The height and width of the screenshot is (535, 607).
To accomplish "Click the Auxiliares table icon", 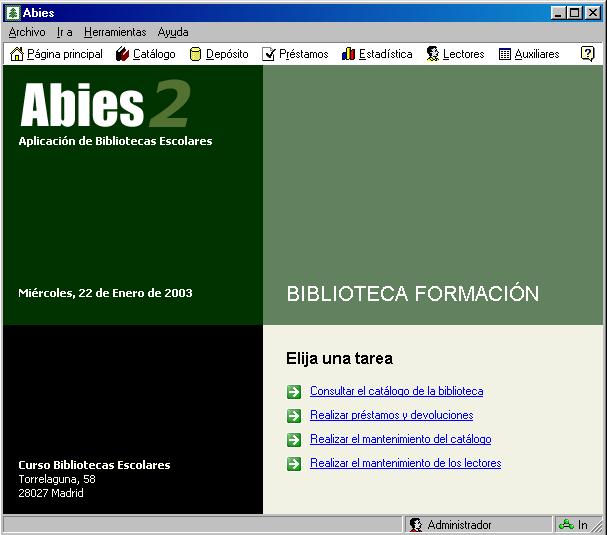I will click(505, 54).
